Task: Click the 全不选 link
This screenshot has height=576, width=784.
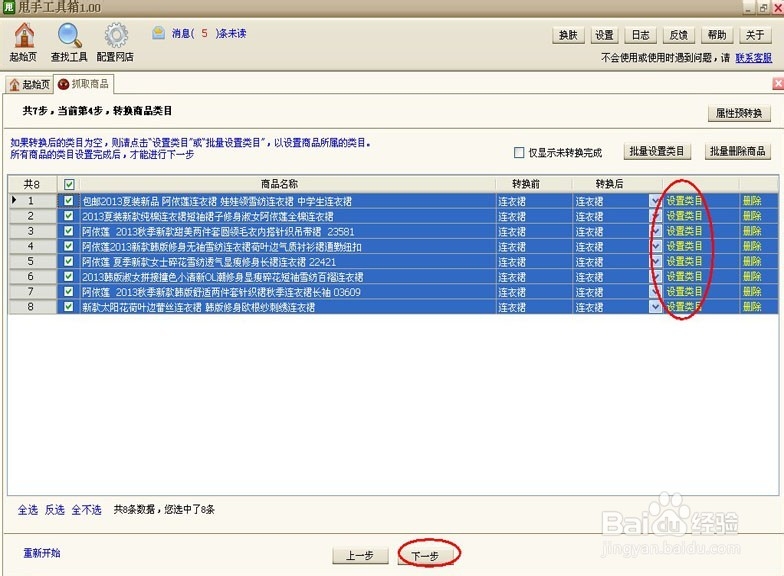Action: 86,510
